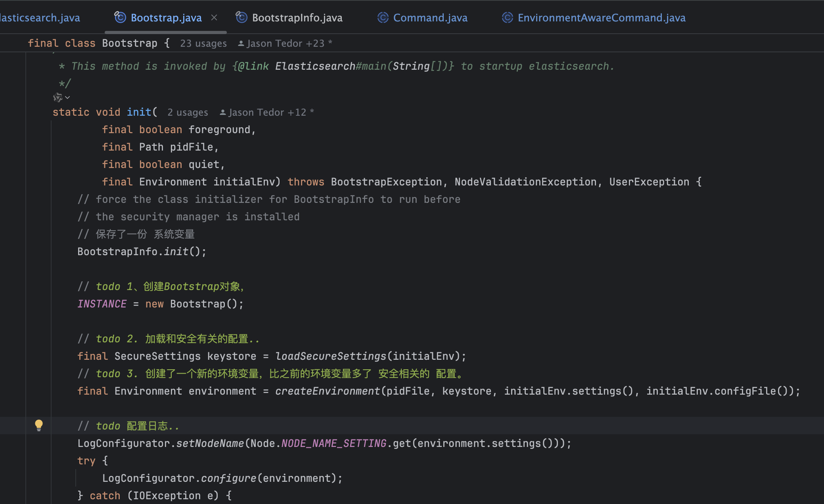824x504 pixels.
Task: Click the keystore variable declaration
Action: [232, 356]
